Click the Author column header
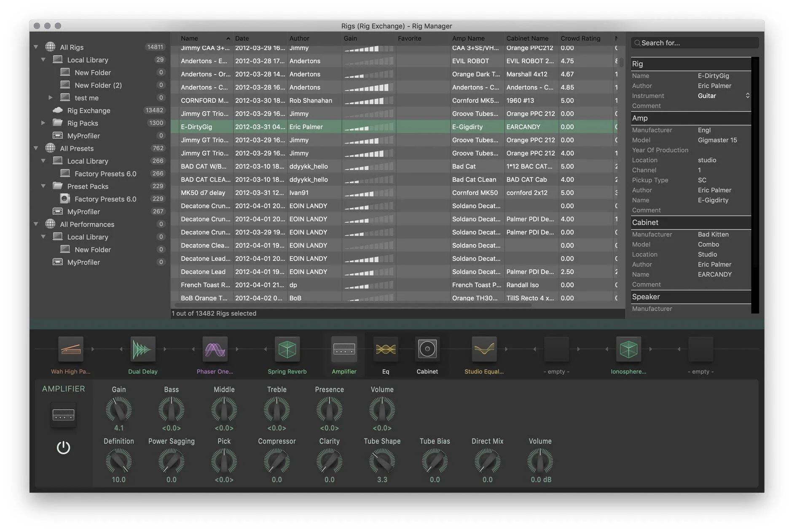 tap(299, 38)
